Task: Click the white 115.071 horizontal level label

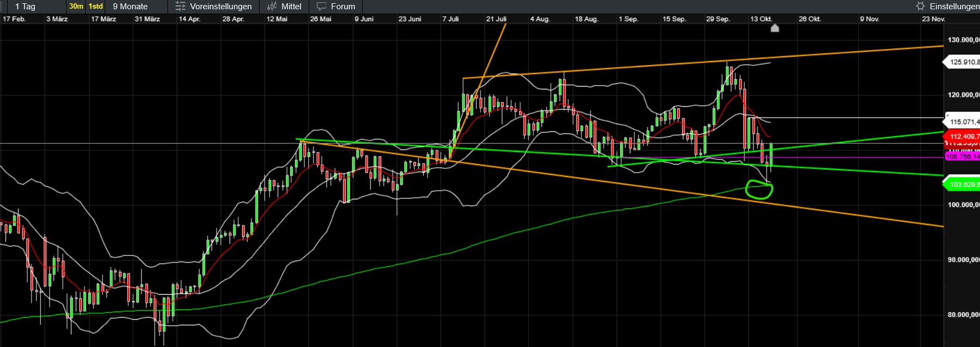Action: [x=963, y=122]
